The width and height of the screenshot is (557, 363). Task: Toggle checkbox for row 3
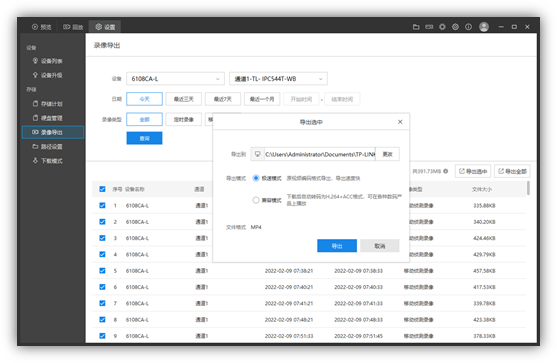click(x=102, y=238)
